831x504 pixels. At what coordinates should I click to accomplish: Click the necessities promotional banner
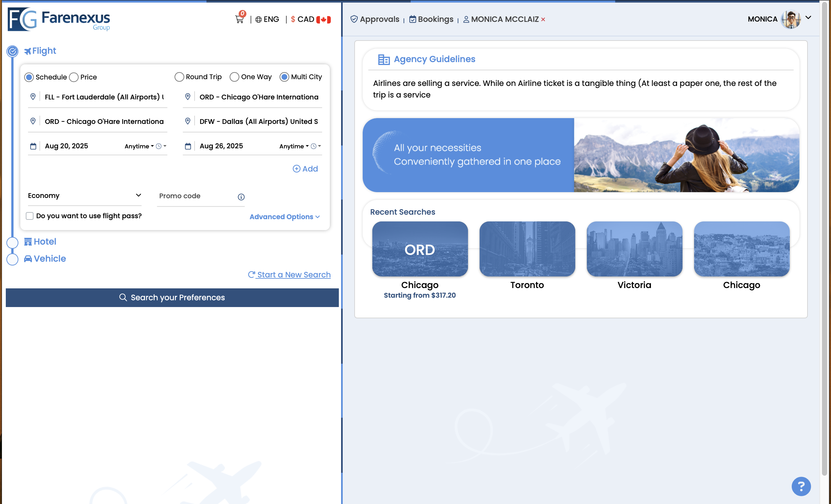581,155
